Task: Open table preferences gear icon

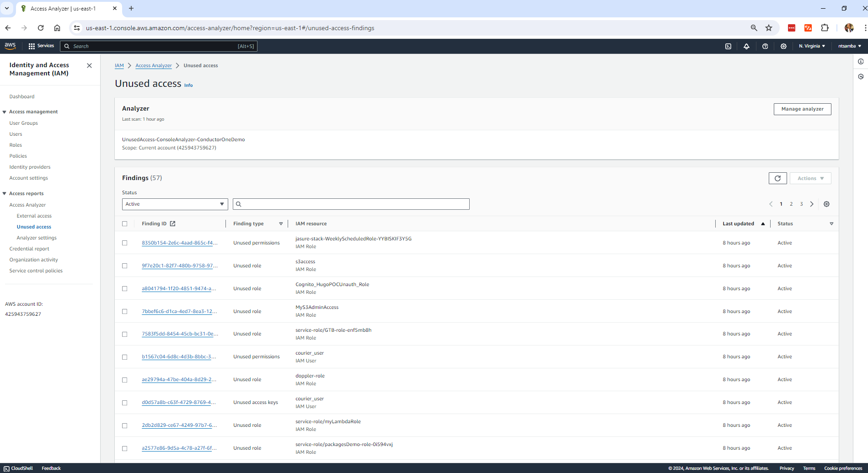Action: (x=826, y=204)
